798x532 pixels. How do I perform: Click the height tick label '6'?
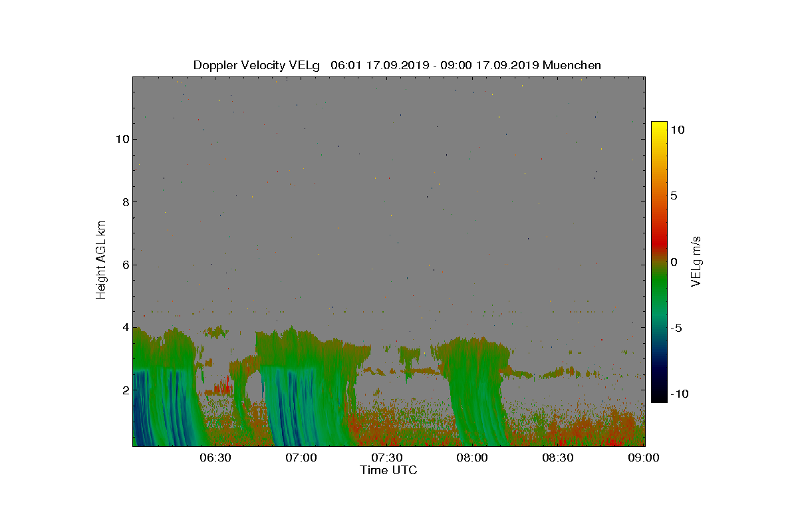[x=124, y=265]
